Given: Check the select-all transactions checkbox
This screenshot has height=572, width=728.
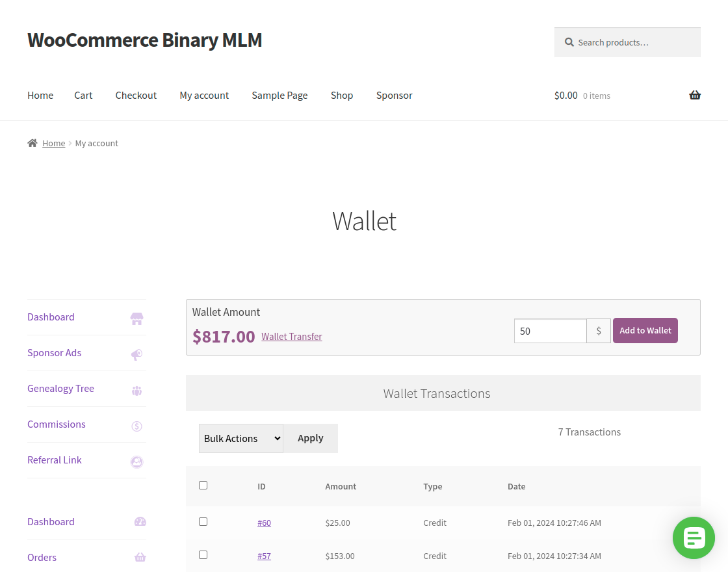Looking at the screenshot, I should pos(203,485).
